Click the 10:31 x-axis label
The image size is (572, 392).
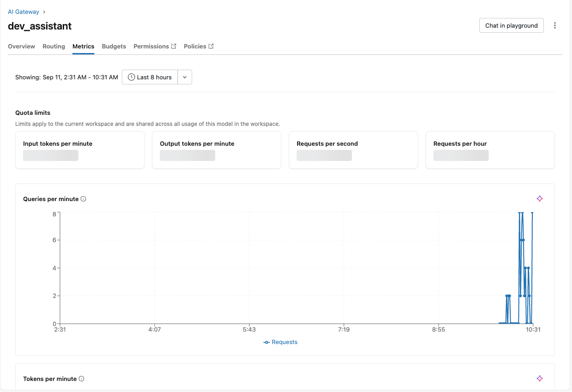tap(533, 329)
